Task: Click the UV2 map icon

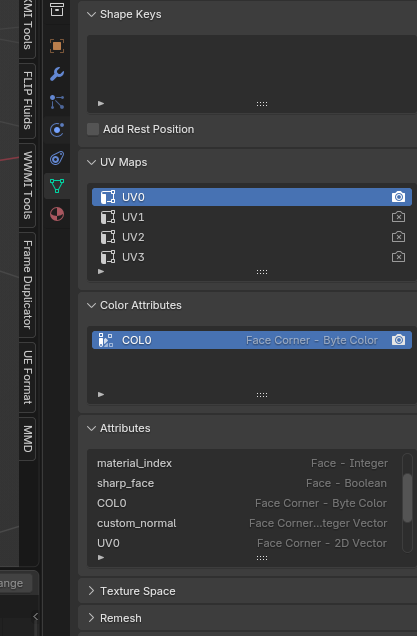Action: tap(107, 237)
